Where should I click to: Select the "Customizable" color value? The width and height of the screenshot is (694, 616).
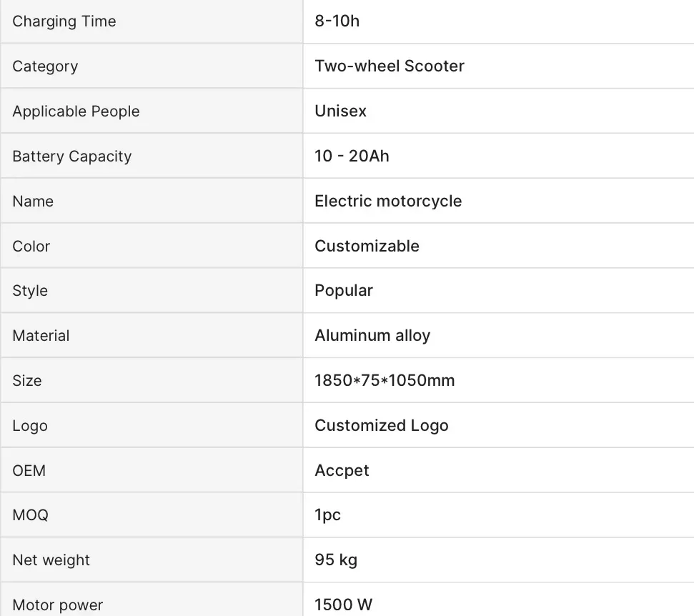pos(367,247)
